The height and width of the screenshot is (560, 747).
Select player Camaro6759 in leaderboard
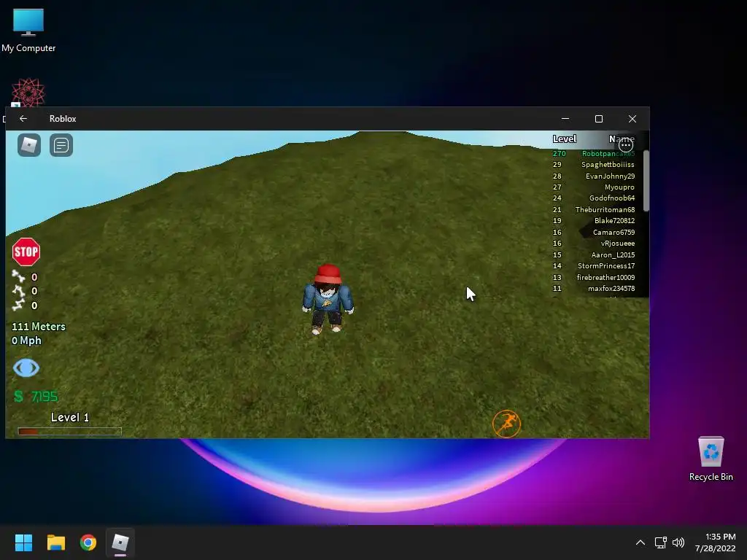click(614, 233)
